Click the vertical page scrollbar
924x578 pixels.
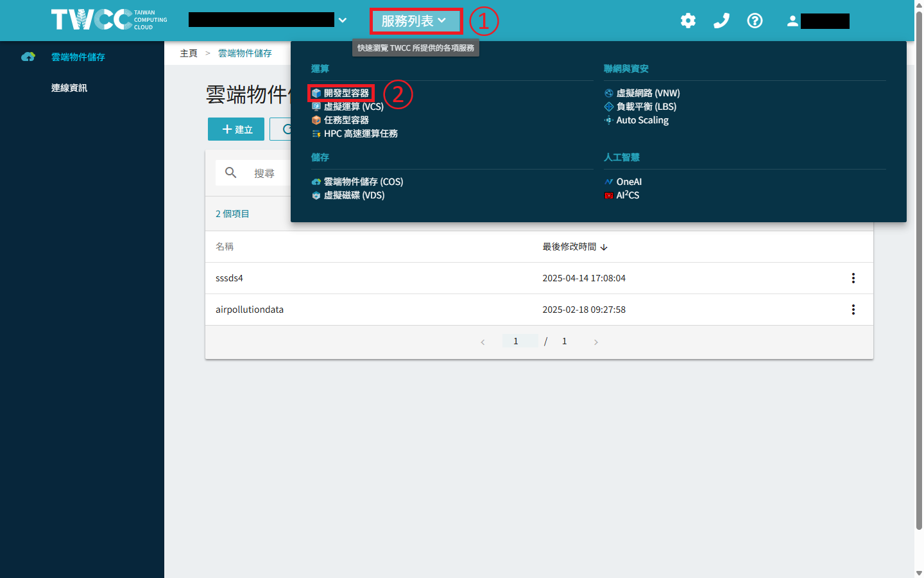pos(919,270)
